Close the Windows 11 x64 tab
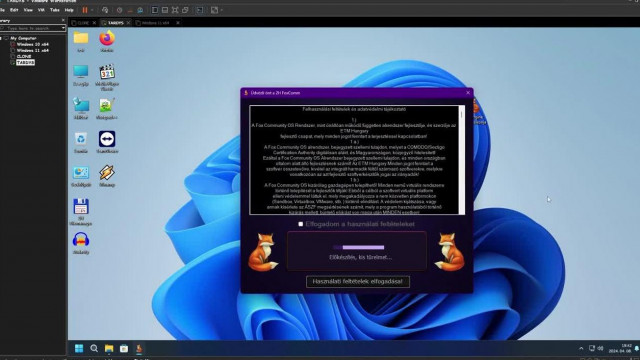The width and height of the screenshot is (640, 360). click(x=178, y=23)
